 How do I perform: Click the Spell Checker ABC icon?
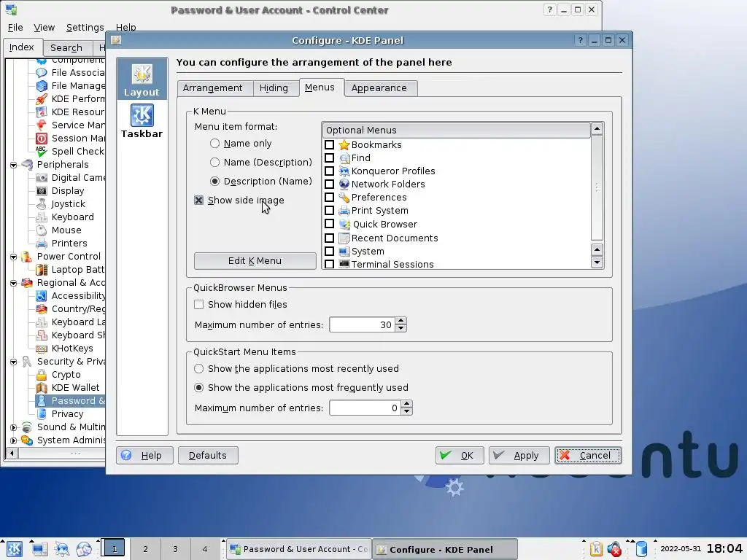42,152
